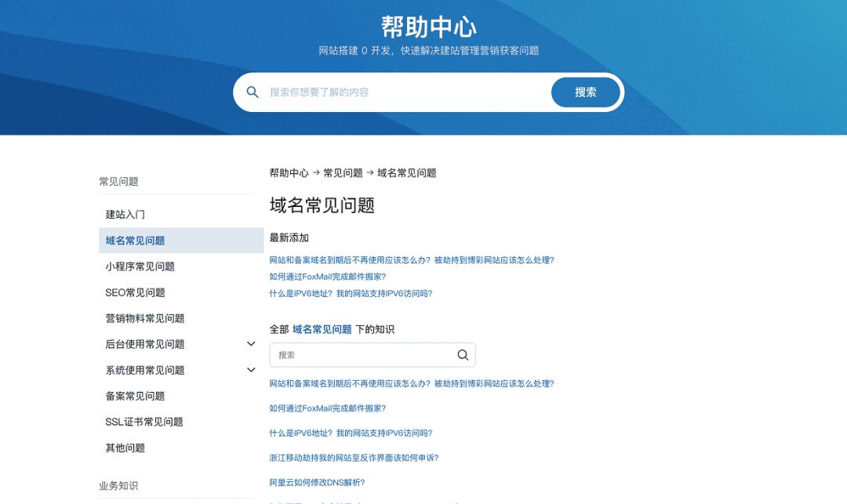Click 帮助中心 in the breadcrumb

289,173
